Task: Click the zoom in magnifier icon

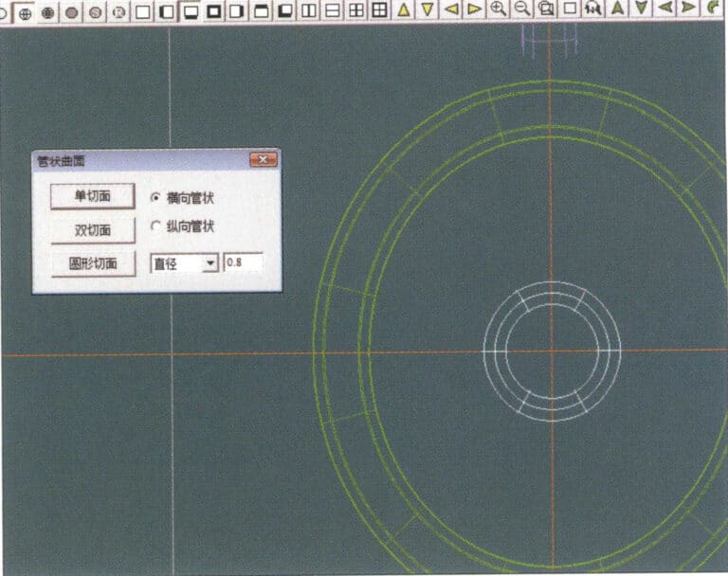Action: (499, 9)
